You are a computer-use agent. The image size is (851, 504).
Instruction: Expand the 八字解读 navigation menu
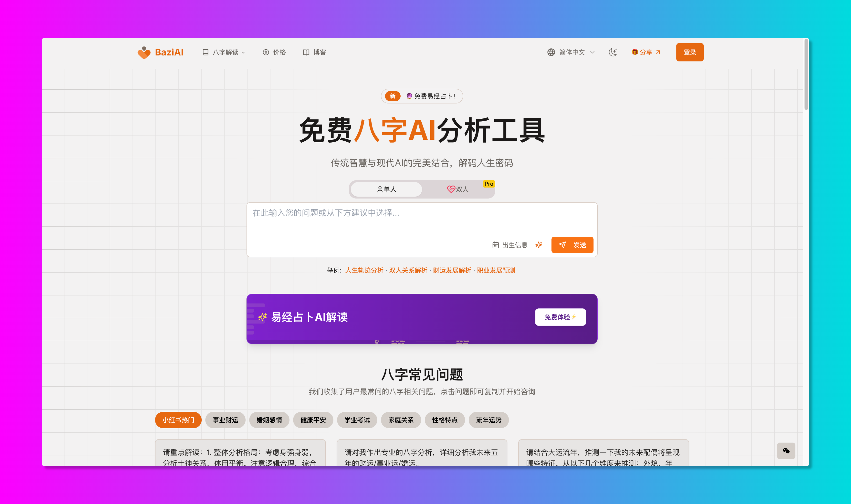pos(224,52)
